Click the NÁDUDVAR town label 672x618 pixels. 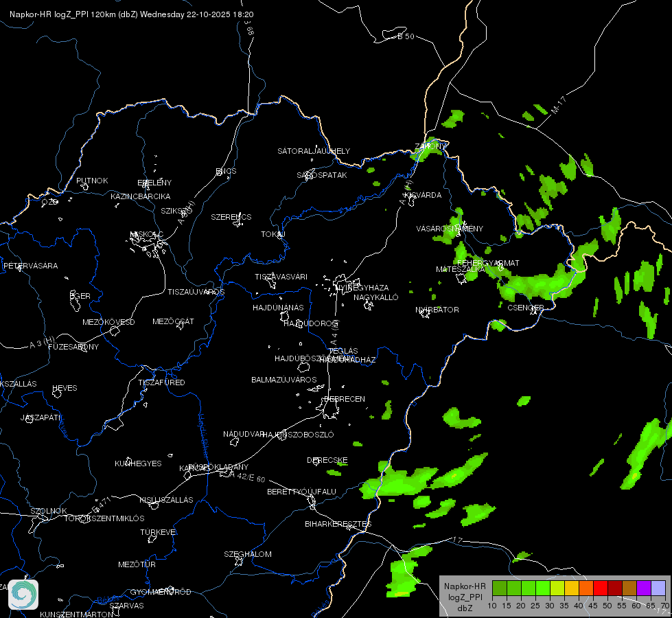click(x=244, y=434)
